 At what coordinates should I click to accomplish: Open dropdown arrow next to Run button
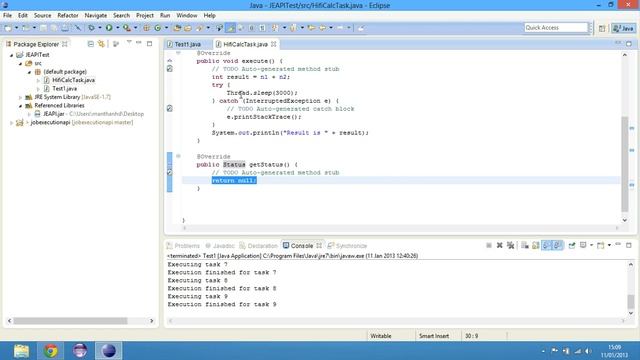coord(118,28)
